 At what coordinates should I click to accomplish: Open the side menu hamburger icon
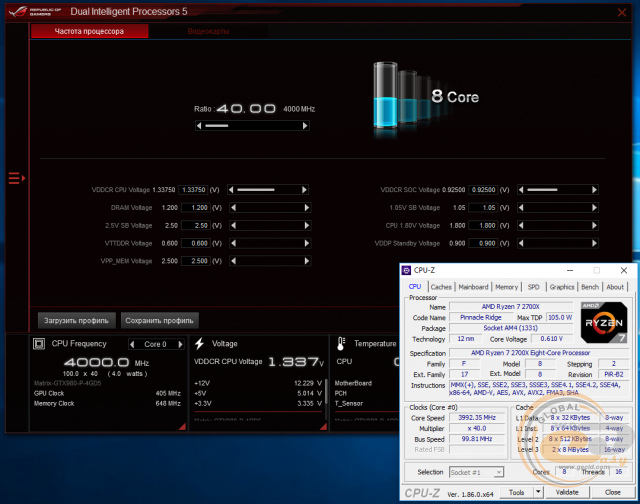(x=17, y=178)
